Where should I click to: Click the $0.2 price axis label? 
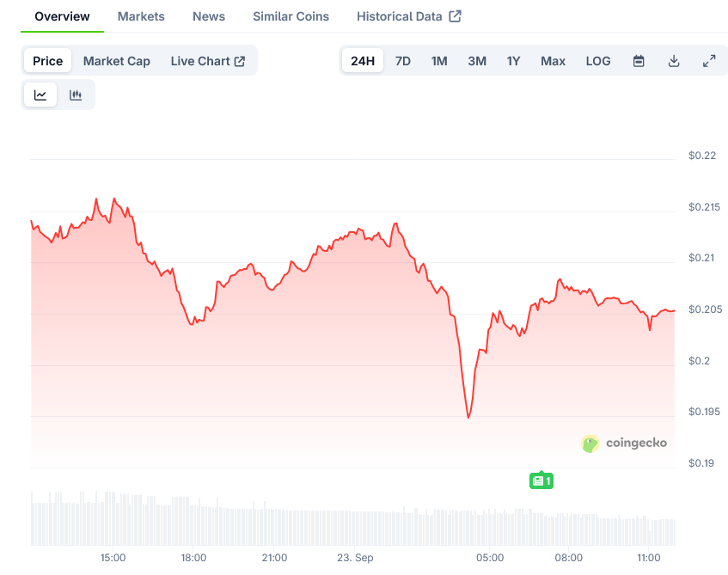point(699,360)
